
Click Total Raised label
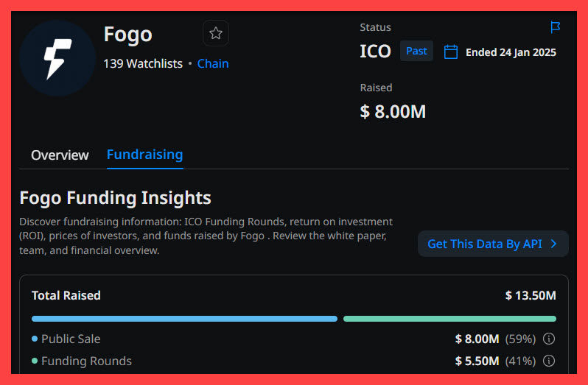coord(66,295)
